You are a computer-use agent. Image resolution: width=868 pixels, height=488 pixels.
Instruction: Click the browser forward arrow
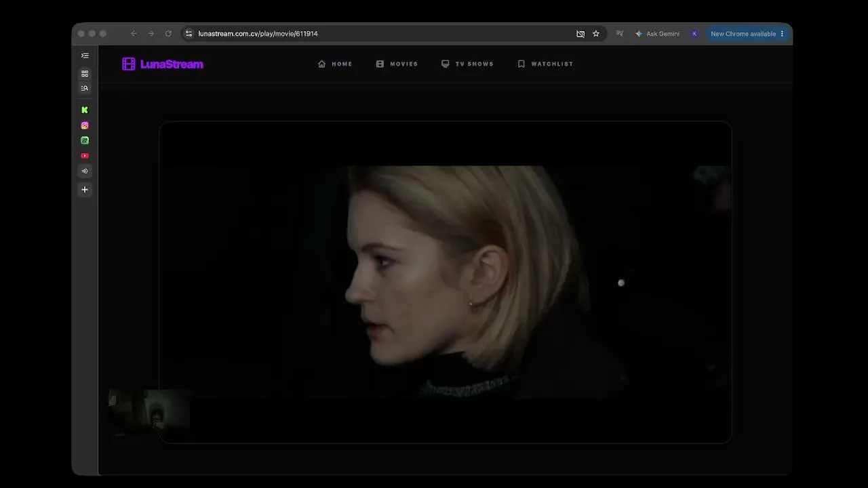pyautogui.click(x=151, y=34)
